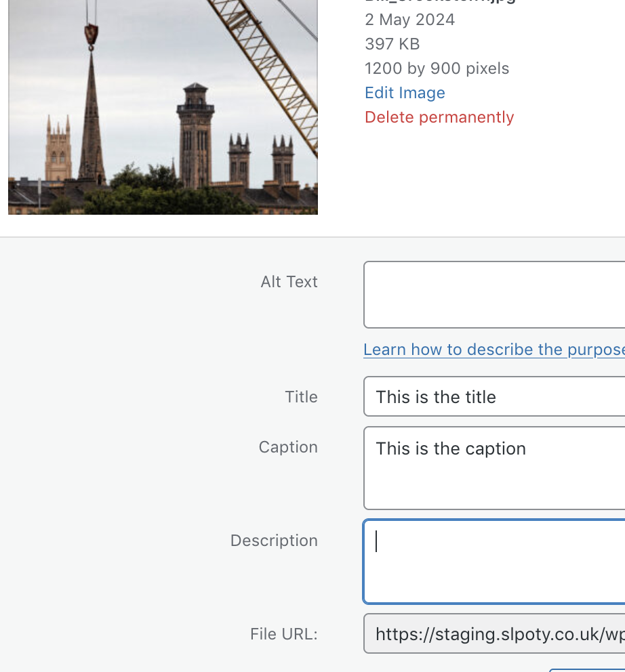Click the File URL label

[x=283, y=634]
